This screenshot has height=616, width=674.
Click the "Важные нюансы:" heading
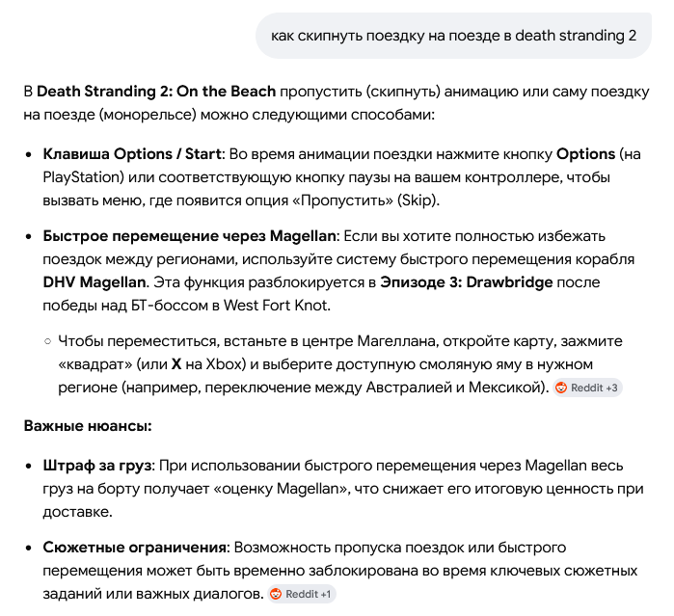pyautogui.click(x=88, y=425)
